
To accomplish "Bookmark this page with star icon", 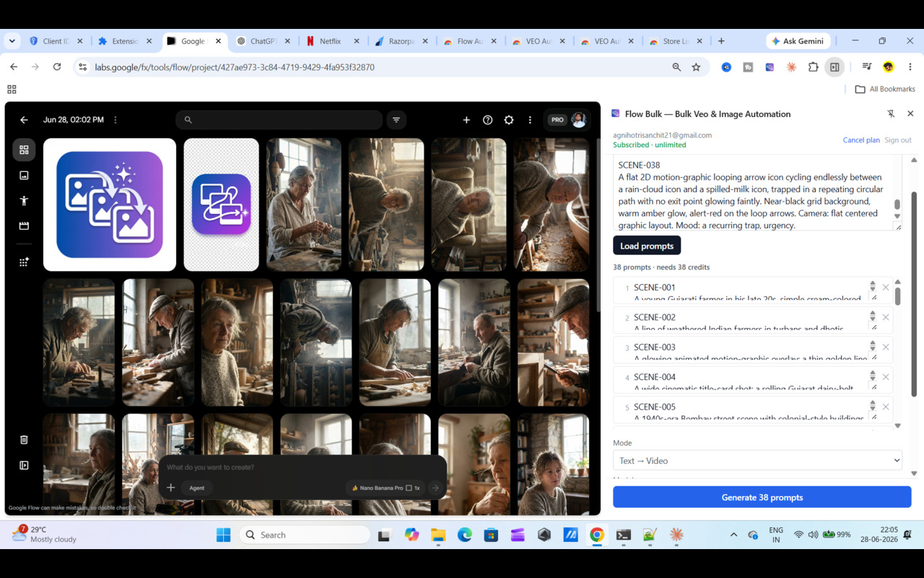I will [696, 66].
